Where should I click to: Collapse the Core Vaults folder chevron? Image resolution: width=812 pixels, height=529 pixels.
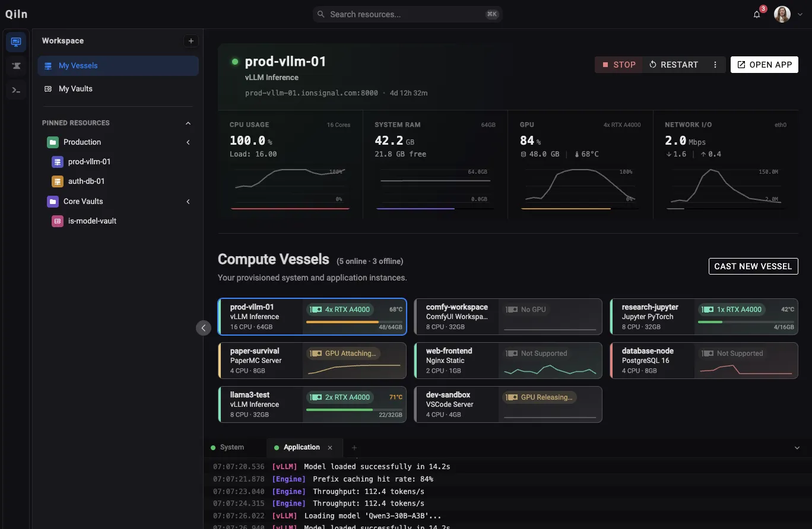188,202
